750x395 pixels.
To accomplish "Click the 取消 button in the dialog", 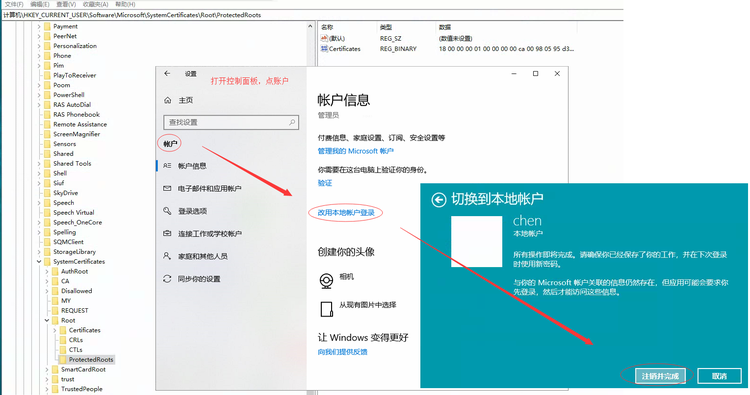I will [719, 376].
